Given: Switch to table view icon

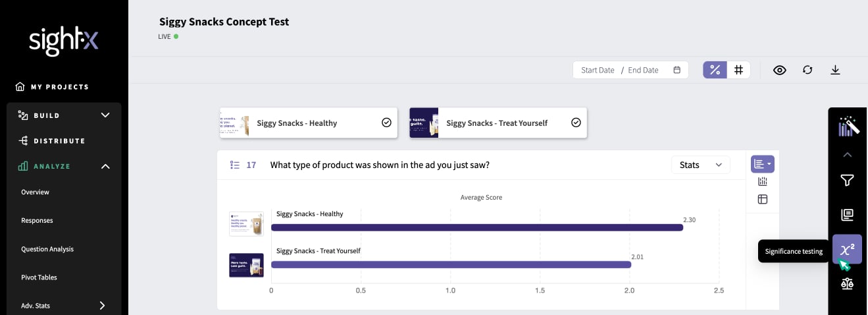Looking at the screenshot, I should [x=763, y=199].
